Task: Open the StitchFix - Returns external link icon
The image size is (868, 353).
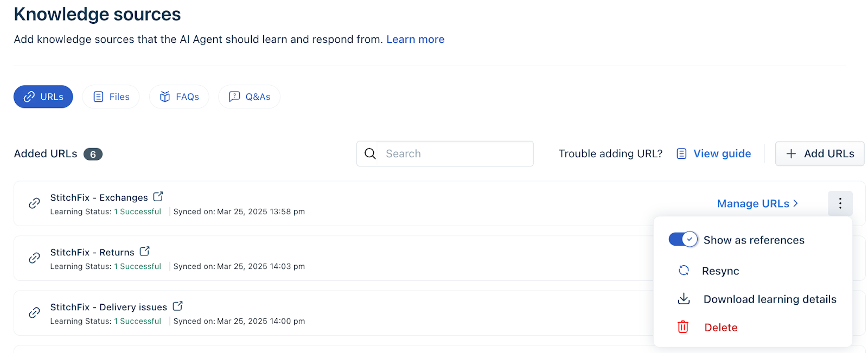Action: 144,251
